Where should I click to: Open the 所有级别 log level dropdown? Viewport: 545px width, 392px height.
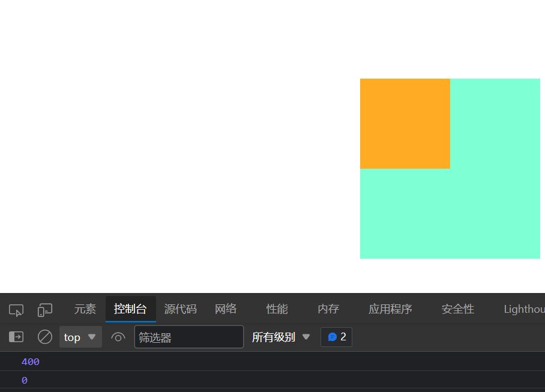pyautogui.click(x=281, y=337)
